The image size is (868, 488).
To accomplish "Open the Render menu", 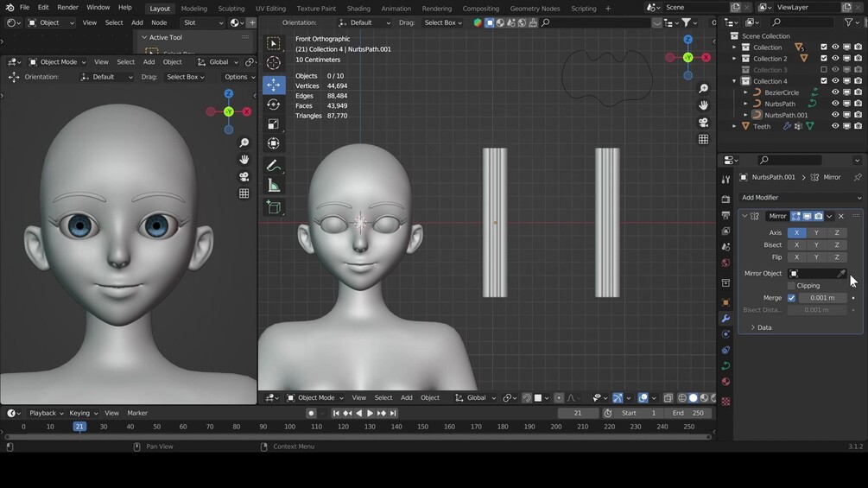I will pos(67,8).
